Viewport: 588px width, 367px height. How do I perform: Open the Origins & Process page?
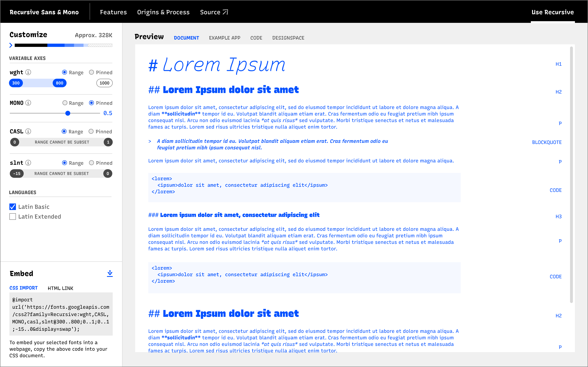pos(163,12)
